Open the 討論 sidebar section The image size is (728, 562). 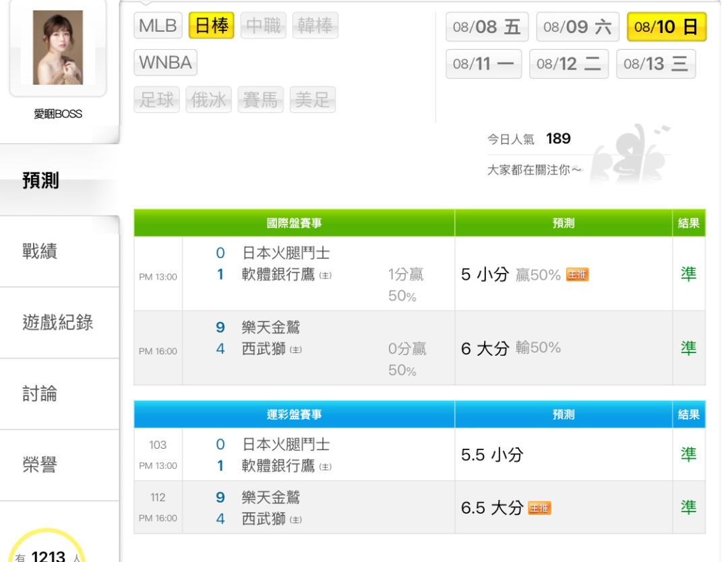[59, 394]
